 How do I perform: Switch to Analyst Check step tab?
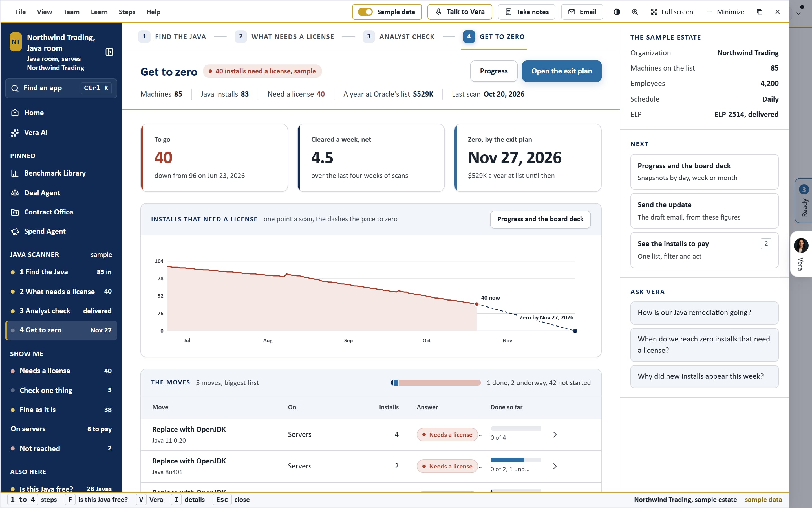pos(399,37)
